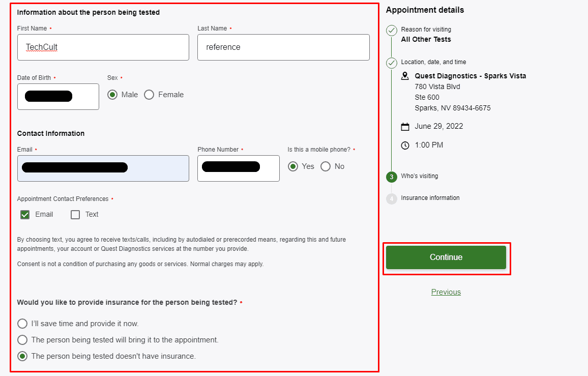Click the 'June 29, 2022' date text
The width and height of the screenshot is (588, 376).
439,127
